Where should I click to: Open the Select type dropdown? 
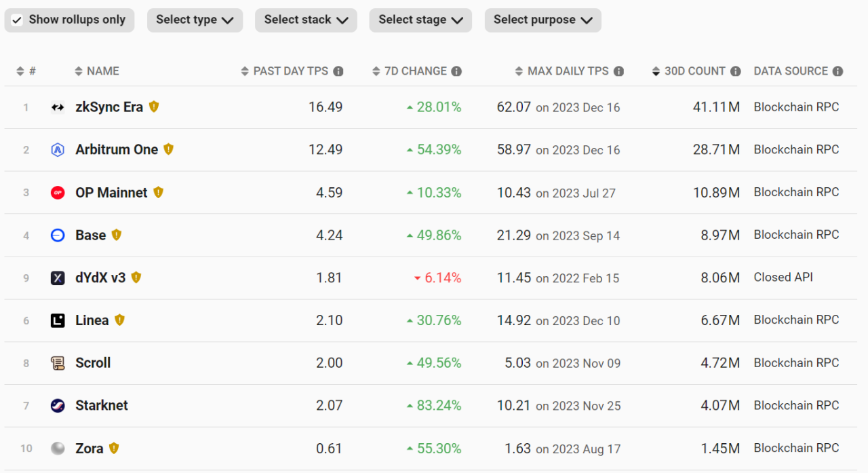point(195,20)
